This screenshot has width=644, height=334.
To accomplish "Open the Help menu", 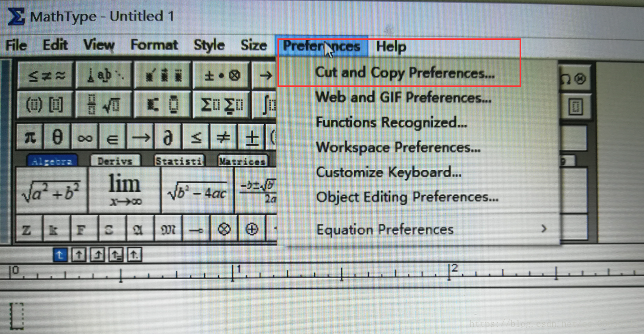I will (391, 47).
